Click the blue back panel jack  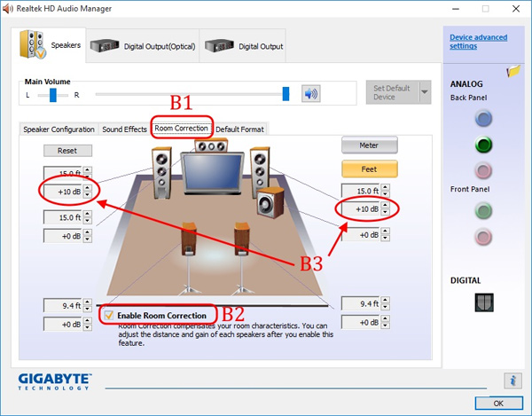click(x=483, y=119)
